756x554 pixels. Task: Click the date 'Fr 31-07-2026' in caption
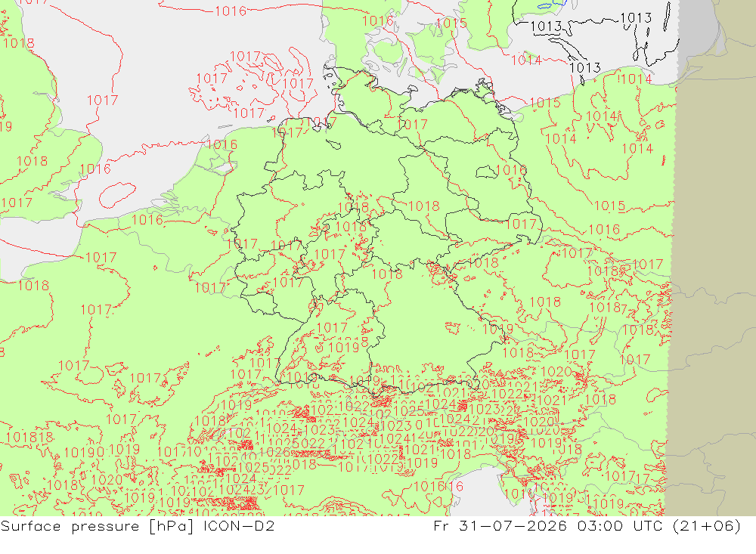[x=500, y=525]
